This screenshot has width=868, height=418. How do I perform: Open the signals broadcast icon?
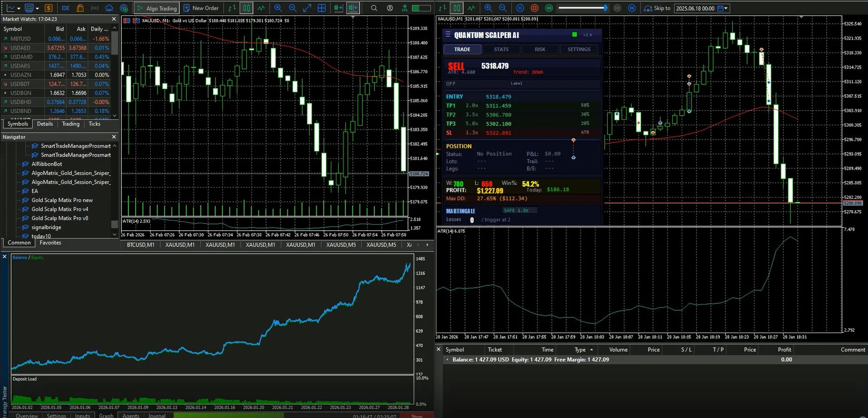pyautogui.click(x=94, y=8)
